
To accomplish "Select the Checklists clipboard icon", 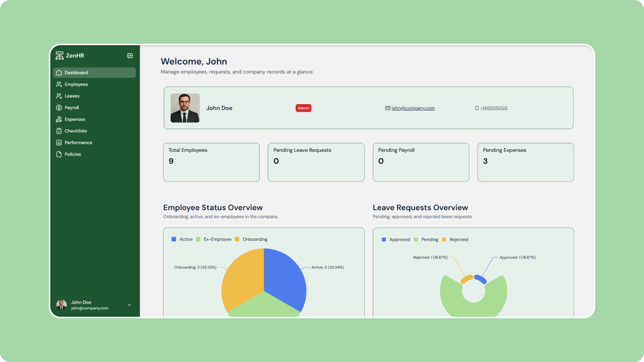I will point(59,131).
